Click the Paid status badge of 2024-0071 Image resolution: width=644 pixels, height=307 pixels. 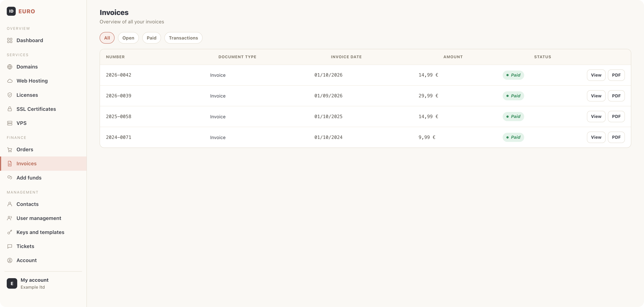(x=513, y=137)
